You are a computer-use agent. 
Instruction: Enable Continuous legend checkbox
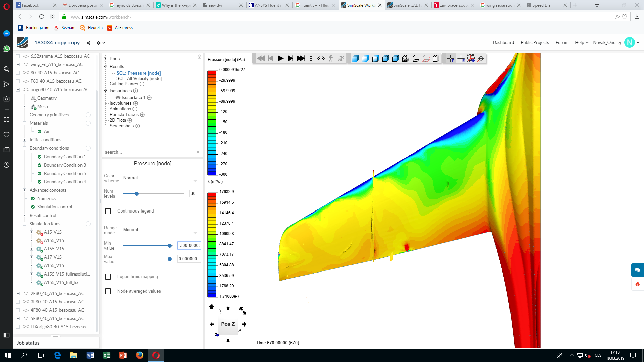point(108,211)
